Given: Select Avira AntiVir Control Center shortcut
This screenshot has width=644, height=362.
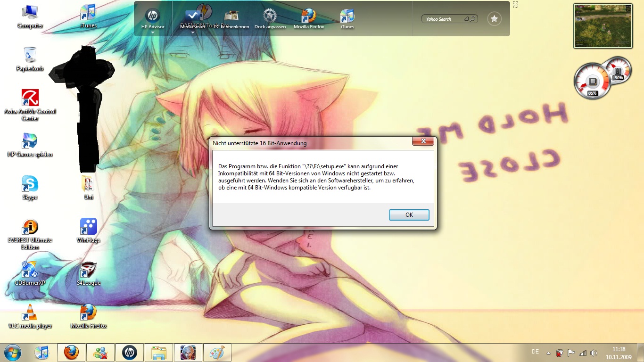Looking at the screenshot, I should 30,106.
